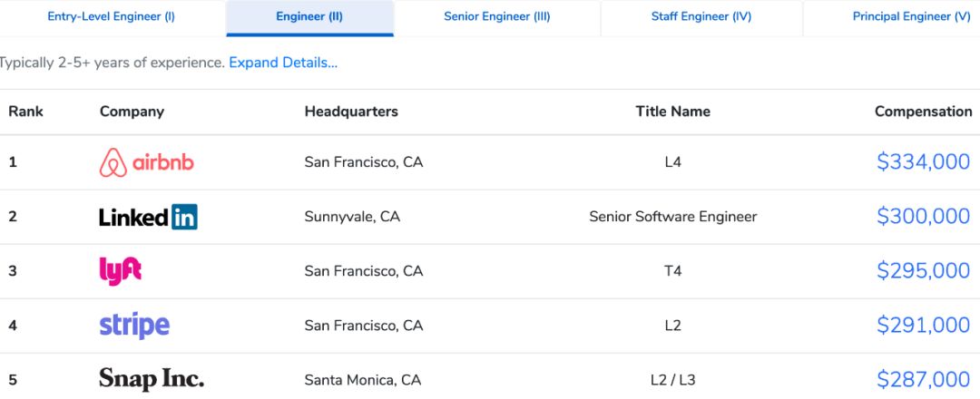Image resolution: width=980 pixels, height=399 pixels.
Task: Click the Title Name column header
Action: (x=672, y=112)
